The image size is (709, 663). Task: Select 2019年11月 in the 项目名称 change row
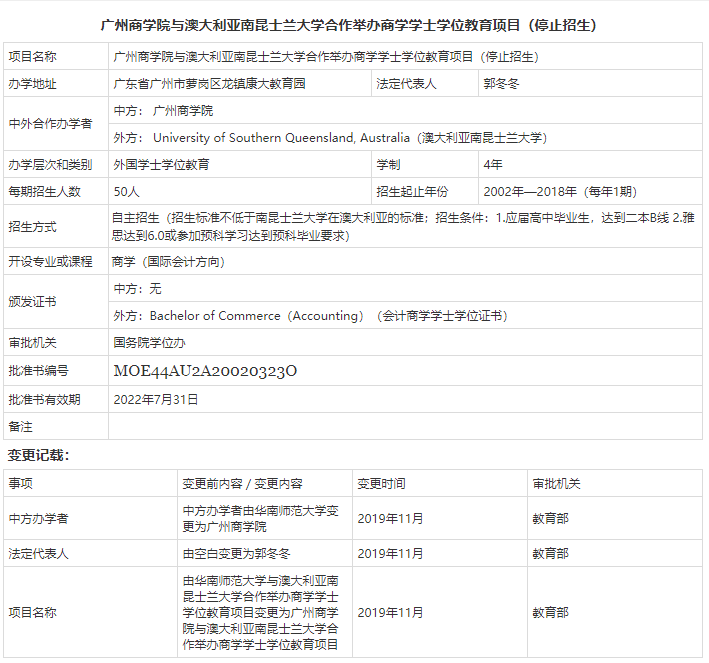pyautogui.click(x=390, y=612)
